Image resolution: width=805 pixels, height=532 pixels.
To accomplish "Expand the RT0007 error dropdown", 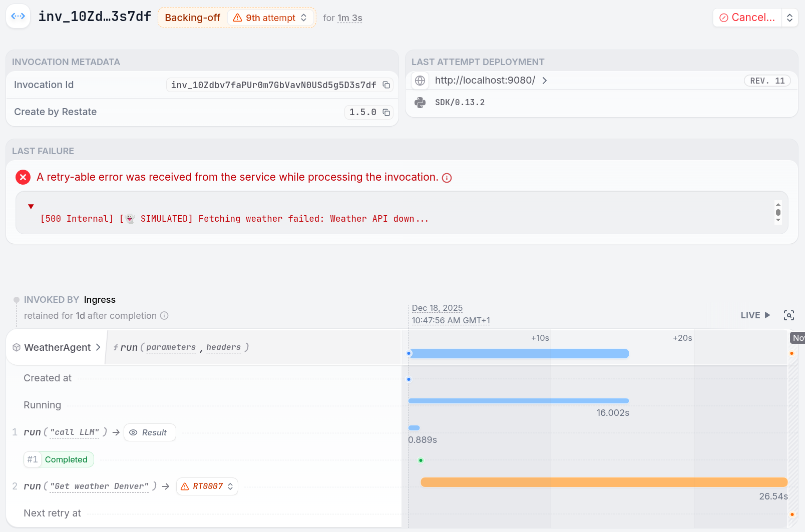I will pos(207,486).
